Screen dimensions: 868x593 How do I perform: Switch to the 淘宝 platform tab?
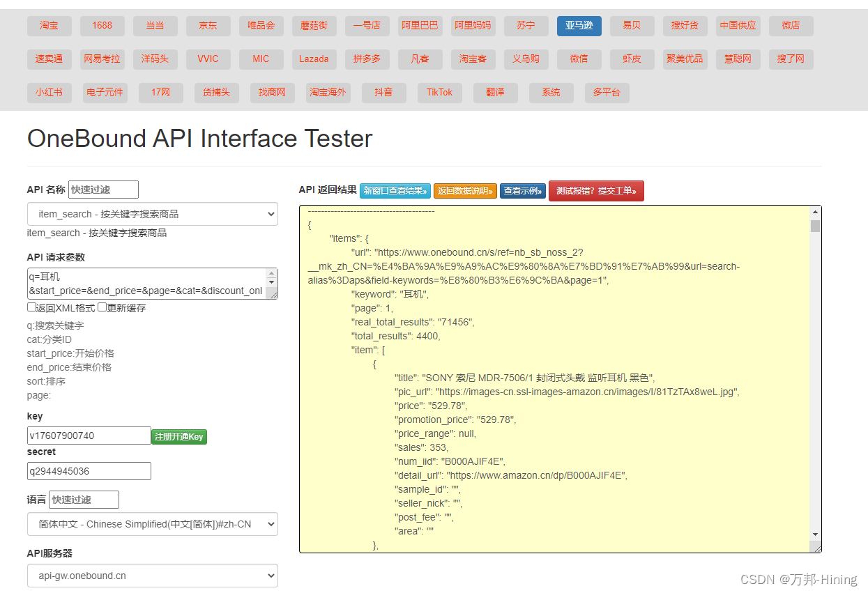[50, 26]
